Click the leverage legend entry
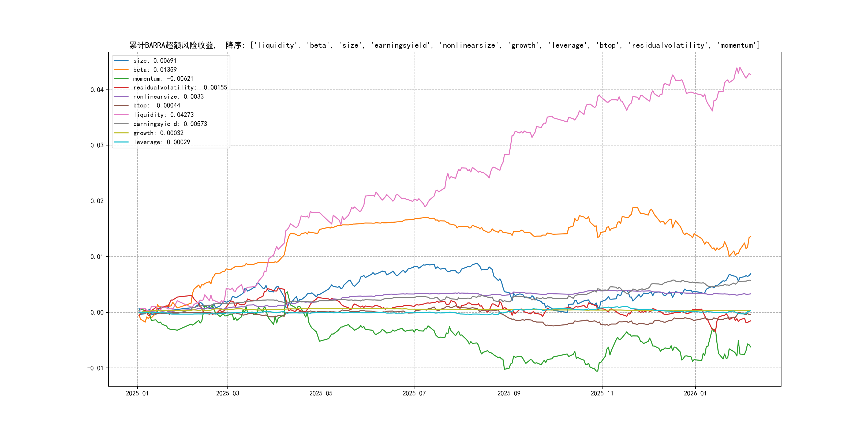This screenshot has height=434, width=868. pyautogui.click(x=161, y=142)
